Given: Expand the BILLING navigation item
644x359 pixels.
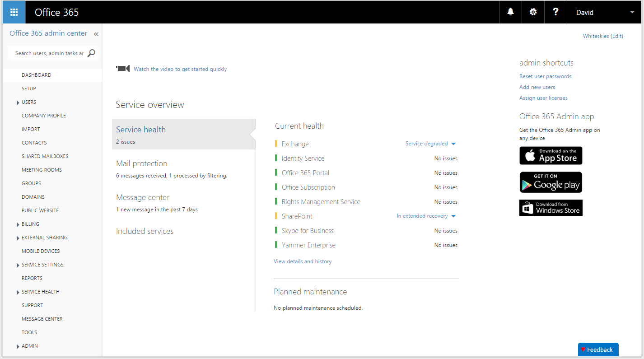Looking at the screenshot, I should (18, 224).
